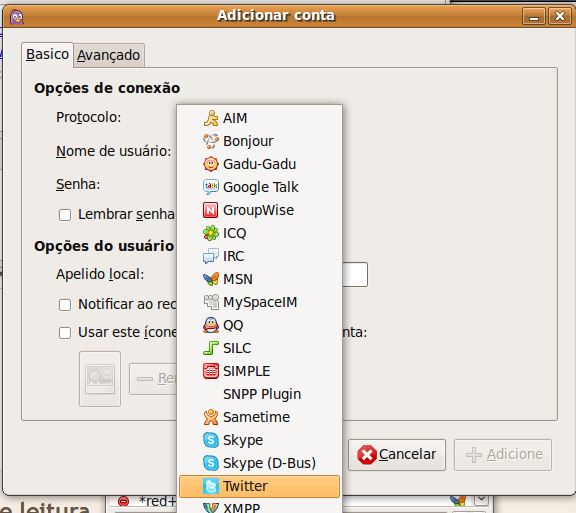Viewport: 576px width, 513px height.
Task: Select the IRC chat bubbles icon
Action: (x=211, y=256)
